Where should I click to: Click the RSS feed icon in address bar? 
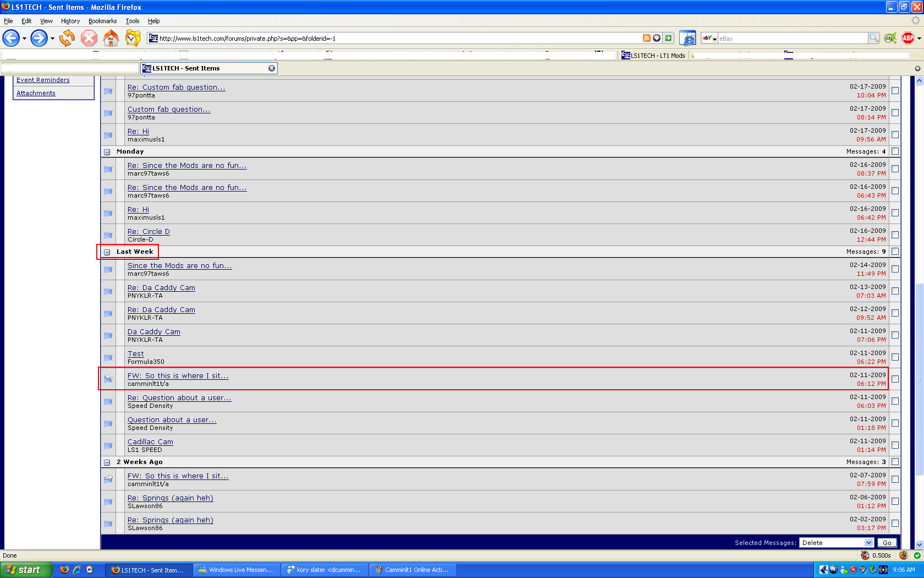(646, 38)
